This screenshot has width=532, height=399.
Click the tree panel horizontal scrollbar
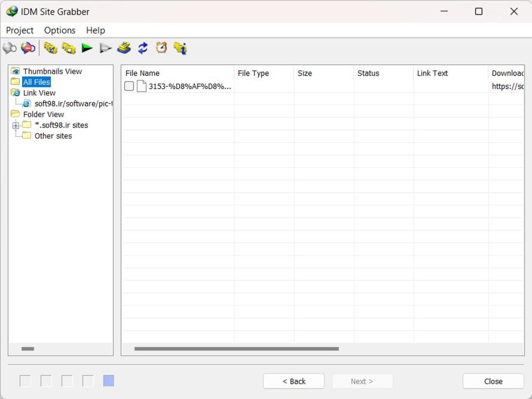pos(28,349)
